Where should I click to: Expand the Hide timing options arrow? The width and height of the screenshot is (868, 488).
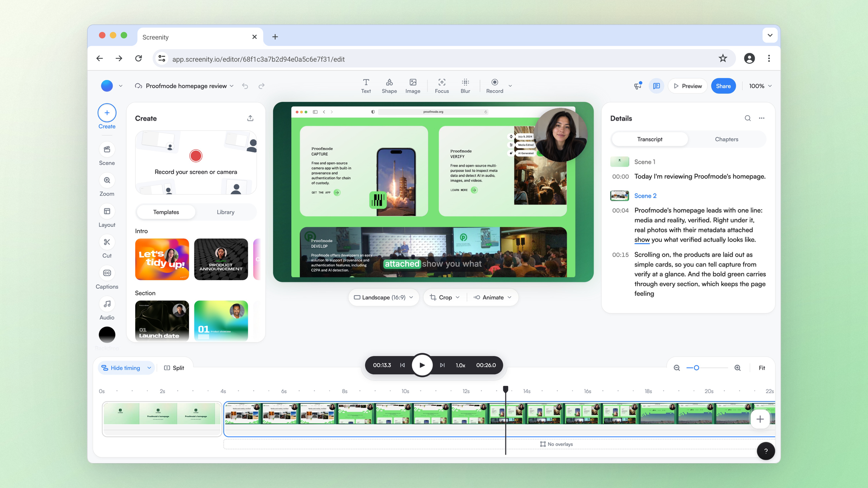(149, 368)
